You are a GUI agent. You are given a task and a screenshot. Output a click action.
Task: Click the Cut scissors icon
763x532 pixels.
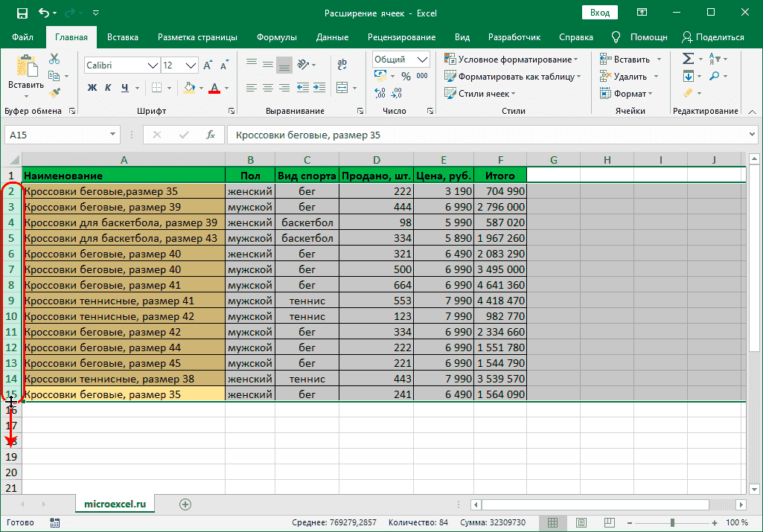[54, 60]
